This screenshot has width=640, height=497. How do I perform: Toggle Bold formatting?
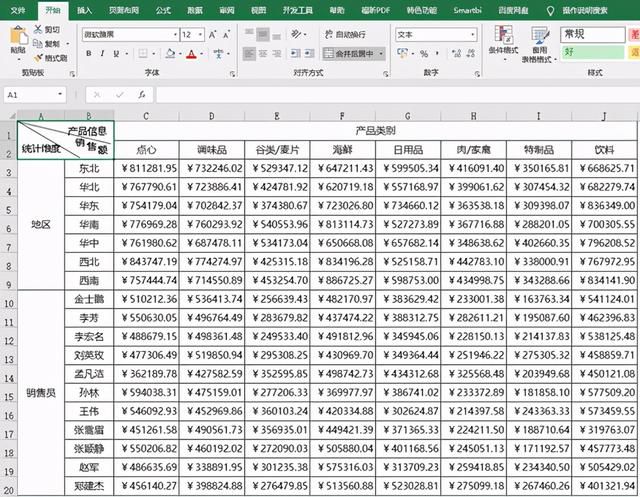tap(89, 53)
